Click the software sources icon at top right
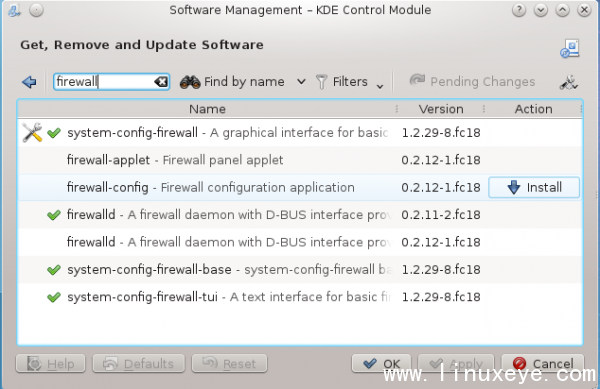600x389 pixels. coord(570,49)
